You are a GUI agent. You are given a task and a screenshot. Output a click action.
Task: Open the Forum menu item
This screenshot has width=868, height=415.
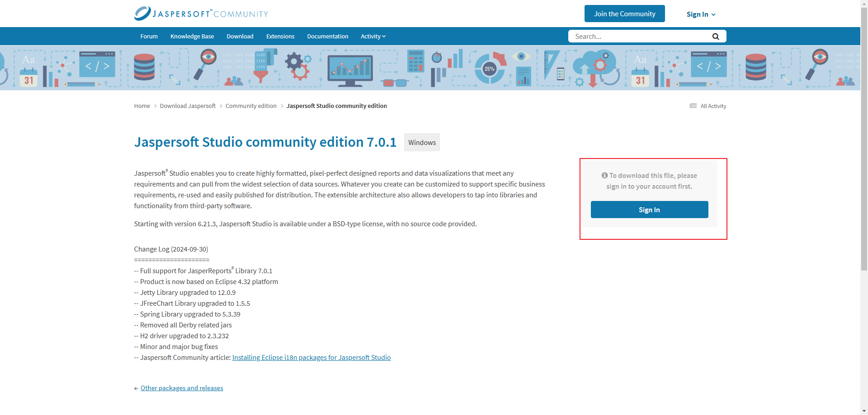click(x=149, y=37)
